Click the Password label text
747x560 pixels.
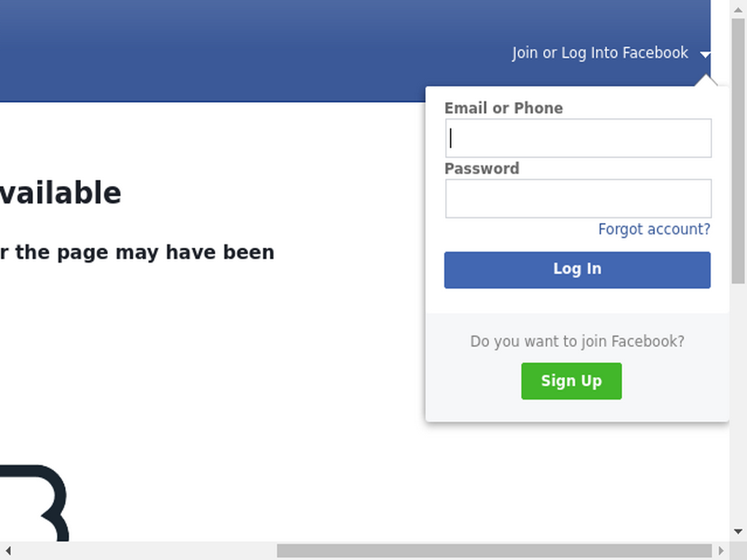tap(481, 168)
